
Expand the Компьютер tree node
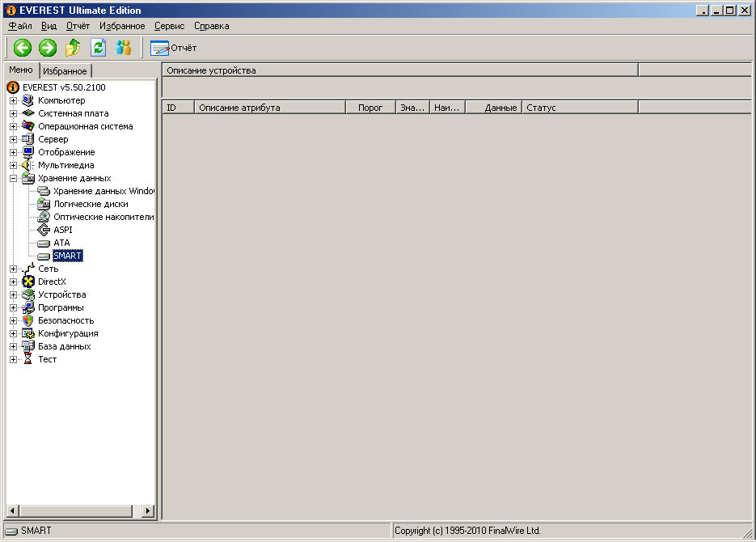[14, 101]
